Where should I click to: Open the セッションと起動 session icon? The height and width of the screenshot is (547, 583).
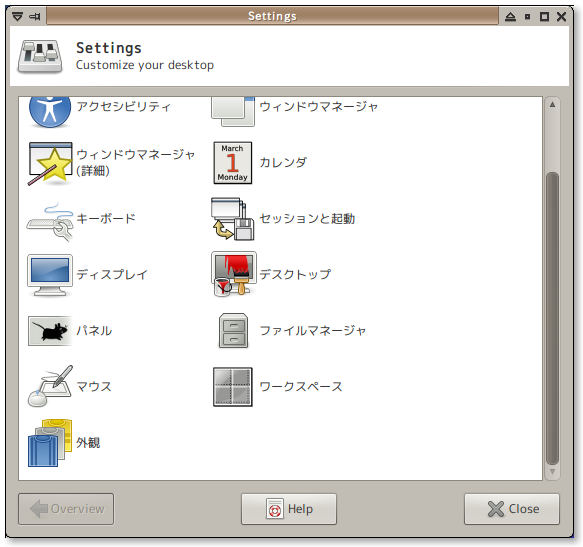click(x=233, y=219)
